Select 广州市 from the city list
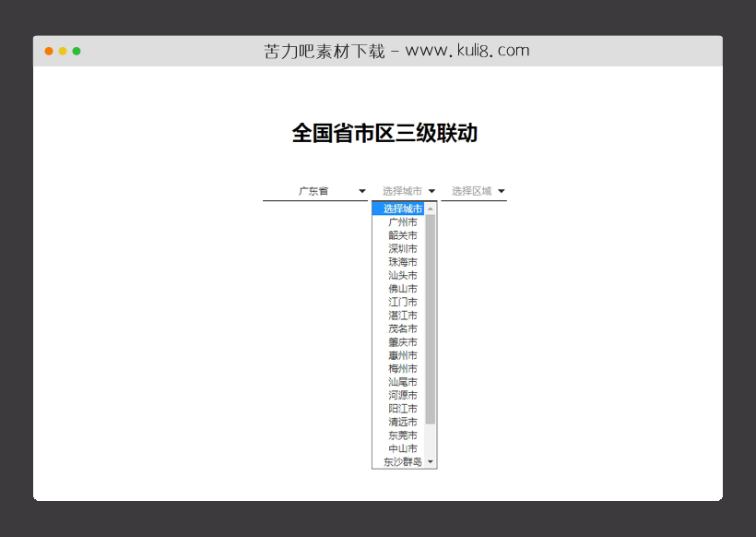The width and height of the screenshot is (756, 537). pos(401,221)
